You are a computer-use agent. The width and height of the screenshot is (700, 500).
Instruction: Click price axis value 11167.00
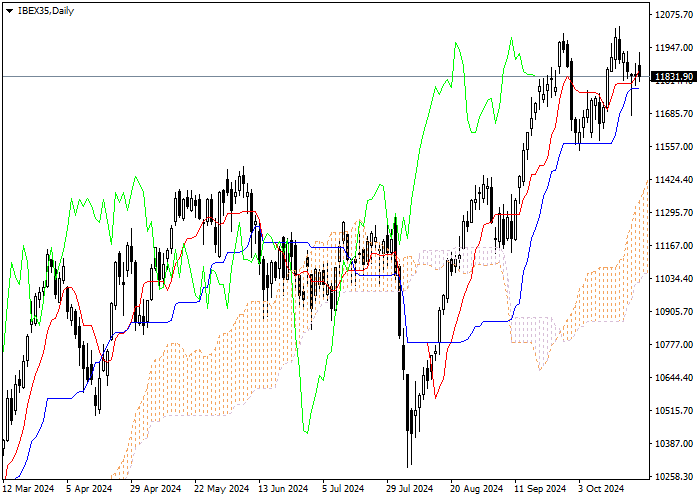[674, 246]
